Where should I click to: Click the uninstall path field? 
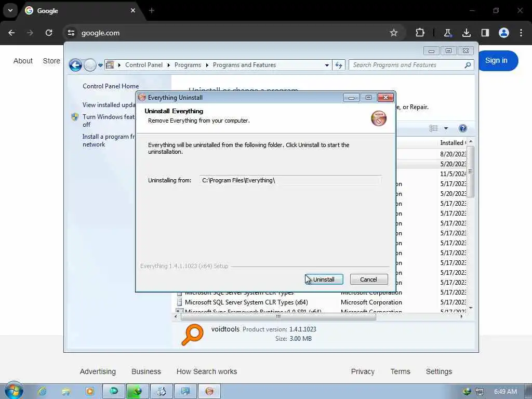pyautogui.click(x=291, y=180)
